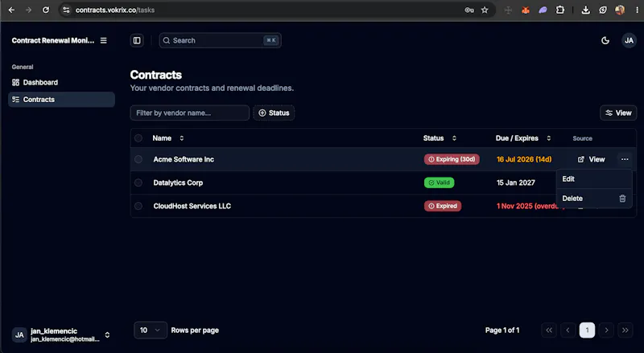Select the Acme Software Inc row checkbox
Image resolution: width=644 pixels, height=353 pixels.
tap(138, 159)
